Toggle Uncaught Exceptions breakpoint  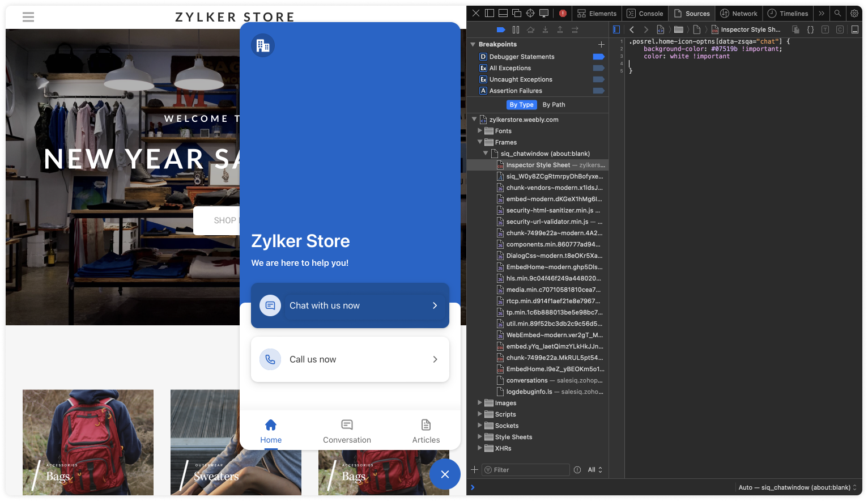pos(598,79)
